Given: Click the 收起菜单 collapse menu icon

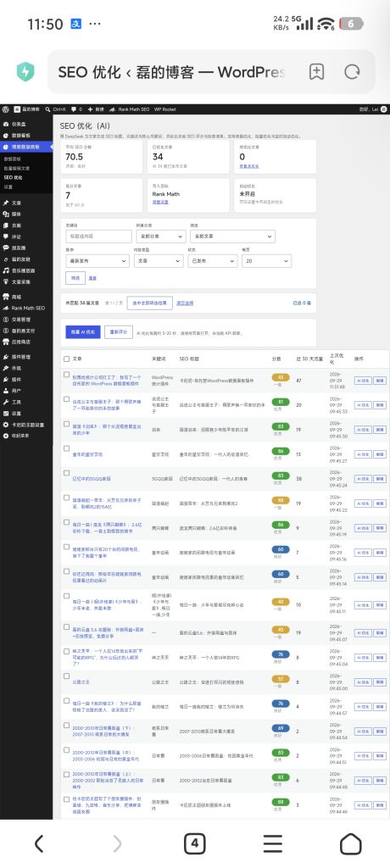Looking at the screenshot, I should click(x=6, y=436).
